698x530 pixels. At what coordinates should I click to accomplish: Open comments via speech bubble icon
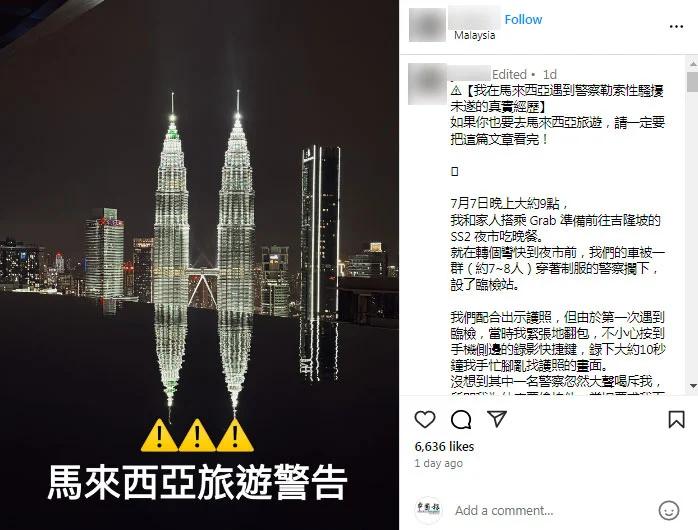[461, 419]
